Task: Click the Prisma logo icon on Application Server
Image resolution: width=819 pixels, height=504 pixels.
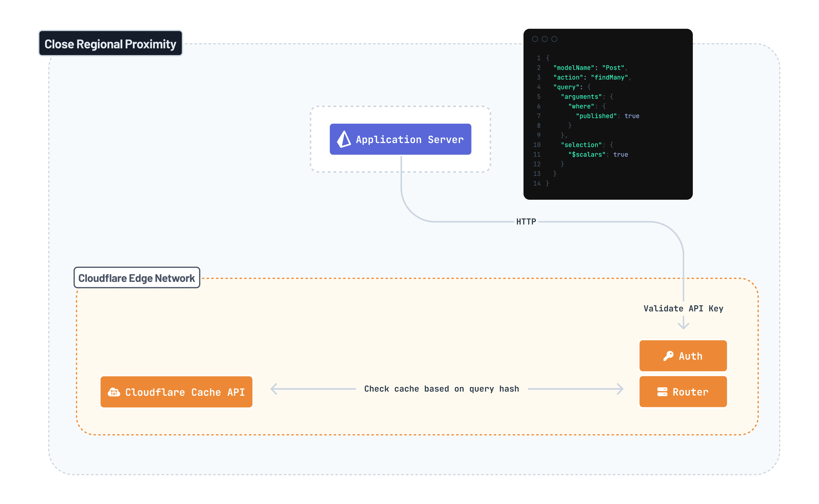Action: click(344, 139)
